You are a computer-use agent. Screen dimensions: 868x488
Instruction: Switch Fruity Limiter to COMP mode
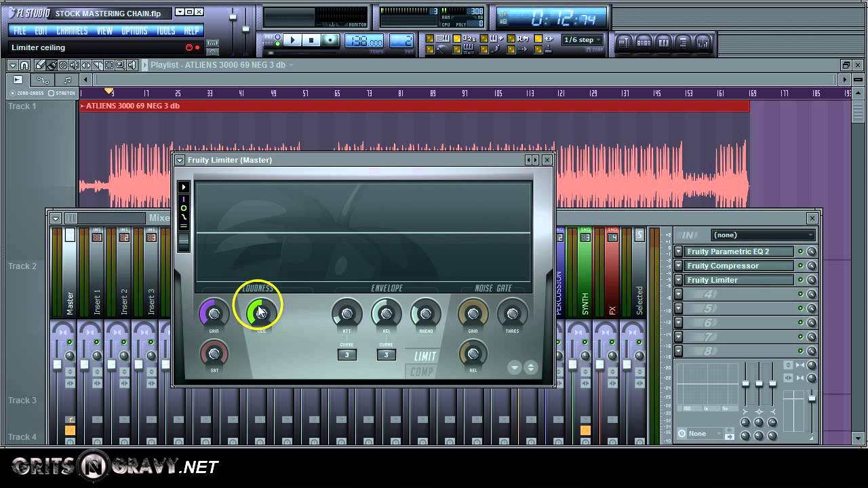(x=422, y=371)
